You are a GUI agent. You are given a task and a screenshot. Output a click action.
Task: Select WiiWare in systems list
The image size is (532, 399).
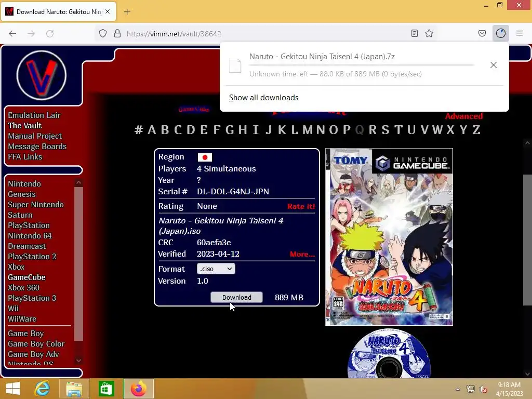[22, 319]
